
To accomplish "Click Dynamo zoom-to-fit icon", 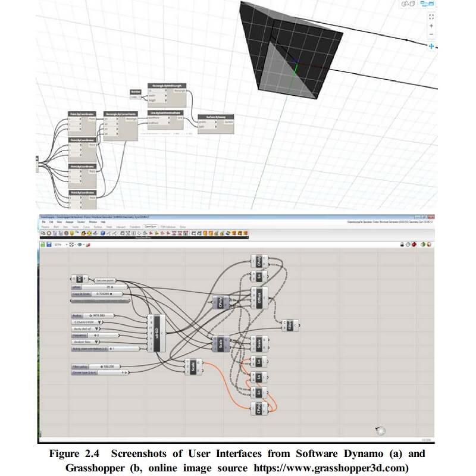I will coord(431,15).
